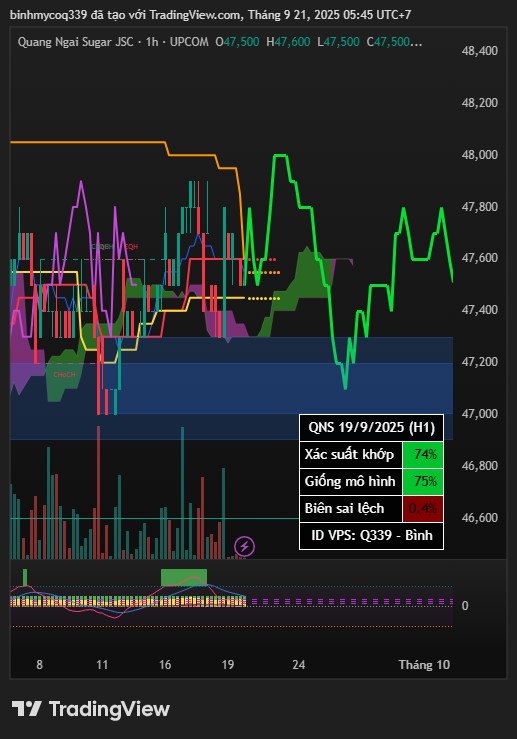Click date label 16 on time axis
Screen dimensions: 517x739
point(165,665)
